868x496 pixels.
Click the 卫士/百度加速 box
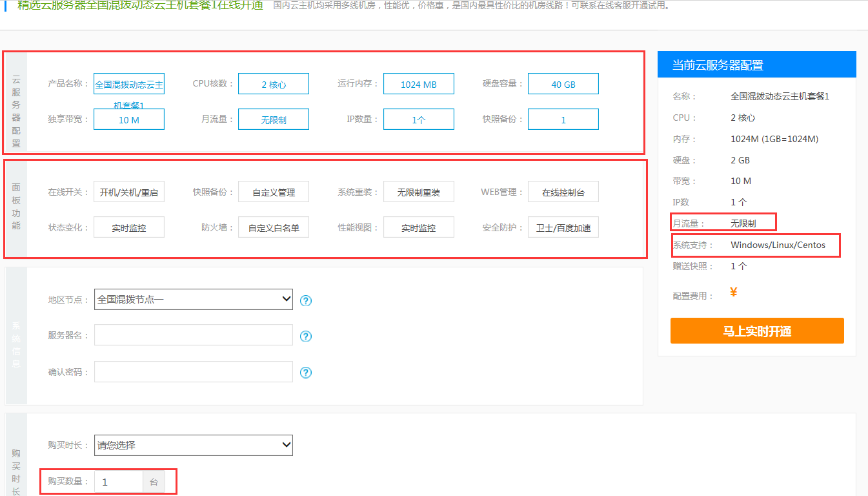click(x=563, y=227)
